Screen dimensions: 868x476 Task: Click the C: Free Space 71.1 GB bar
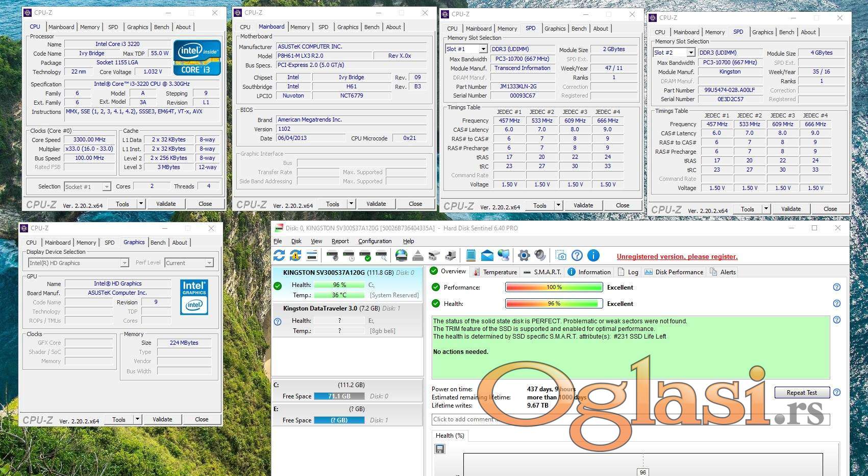click(x=339, y=396)
